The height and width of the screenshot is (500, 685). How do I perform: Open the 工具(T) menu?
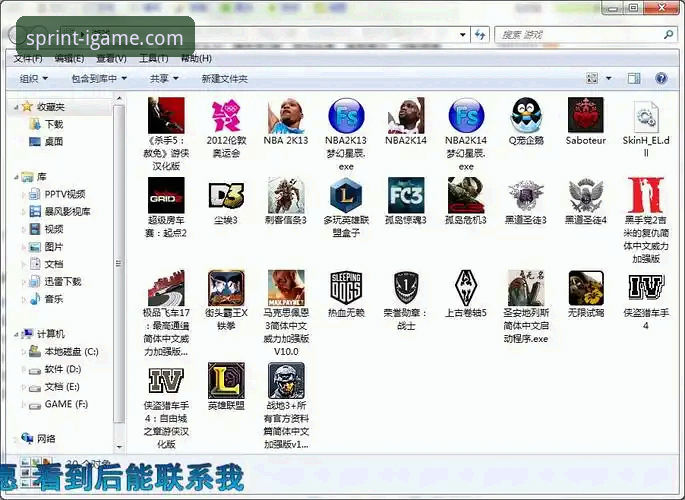coord(153,59)
